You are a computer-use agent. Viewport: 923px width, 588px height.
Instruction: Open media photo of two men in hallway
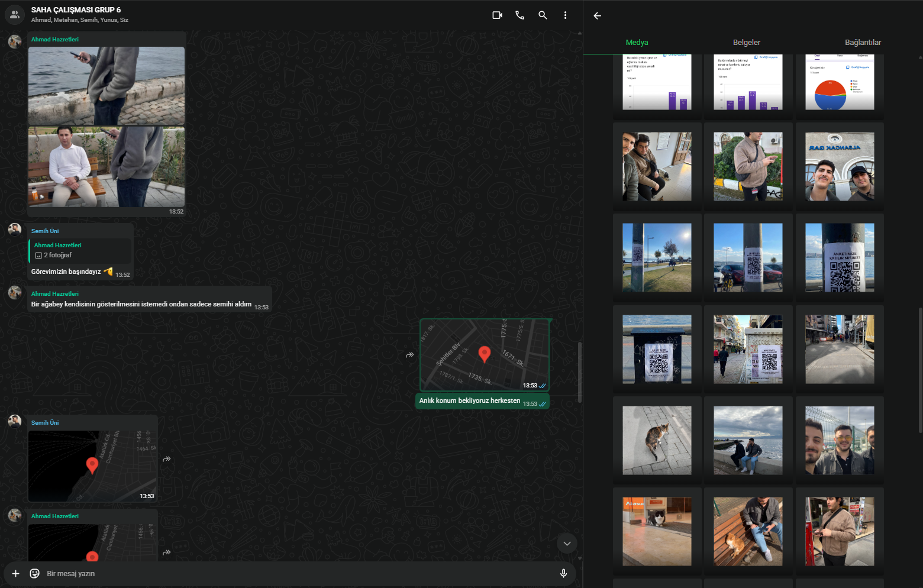coord(657,166)
